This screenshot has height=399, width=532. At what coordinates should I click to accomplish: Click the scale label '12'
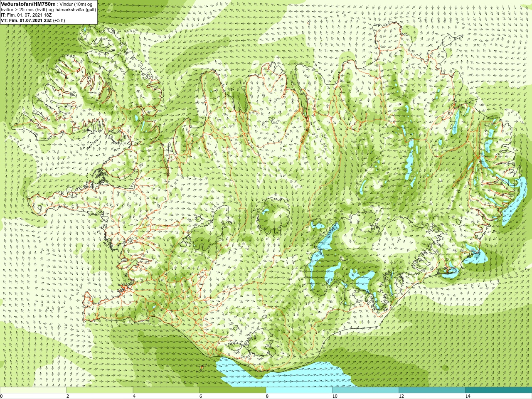[x=401, y=396]
